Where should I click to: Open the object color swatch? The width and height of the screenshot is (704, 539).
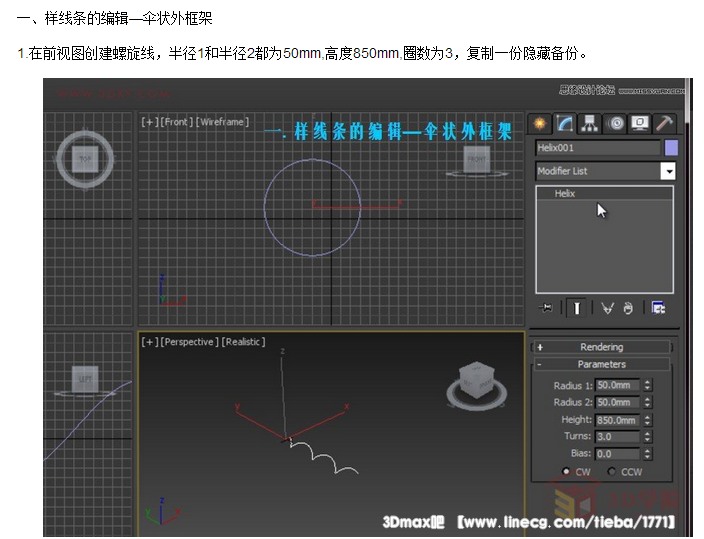coord(671,148)
